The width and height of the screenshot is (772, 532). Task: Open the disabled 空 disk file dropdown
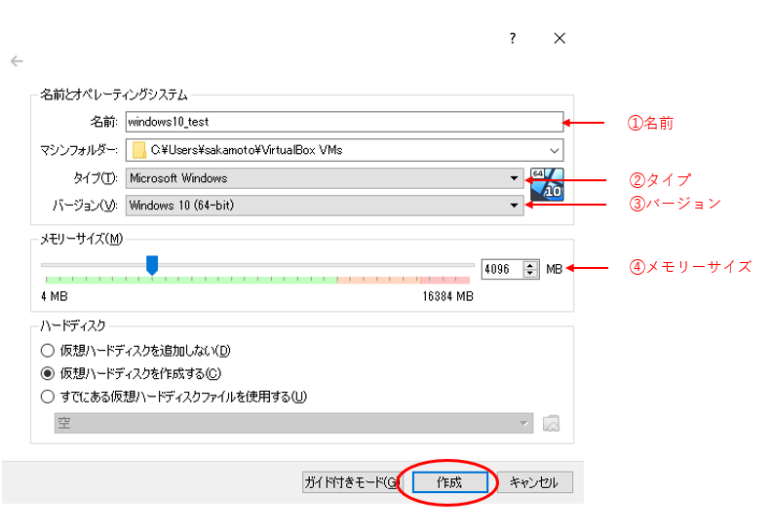[x=293, y=423]
